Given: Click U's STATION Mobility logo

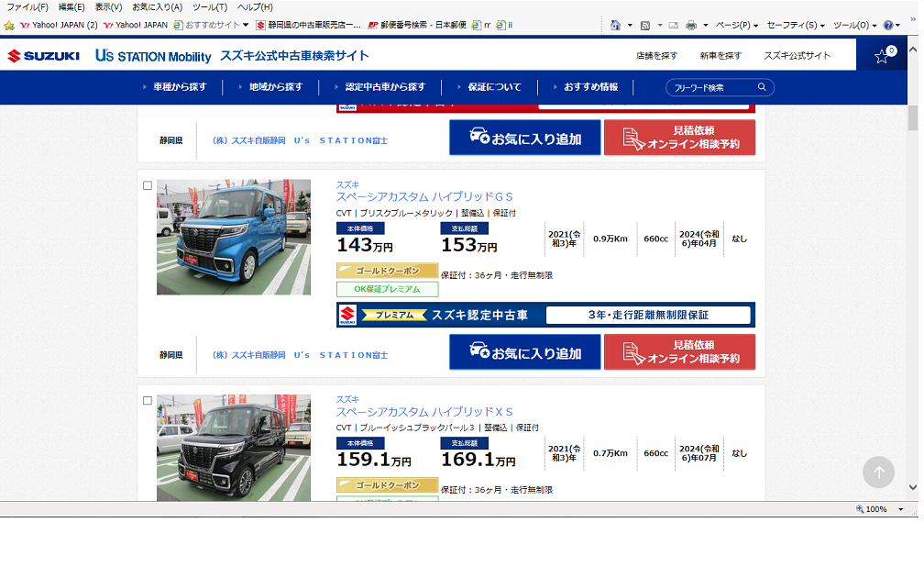Looking at the screenshot, I should (153, 55).
